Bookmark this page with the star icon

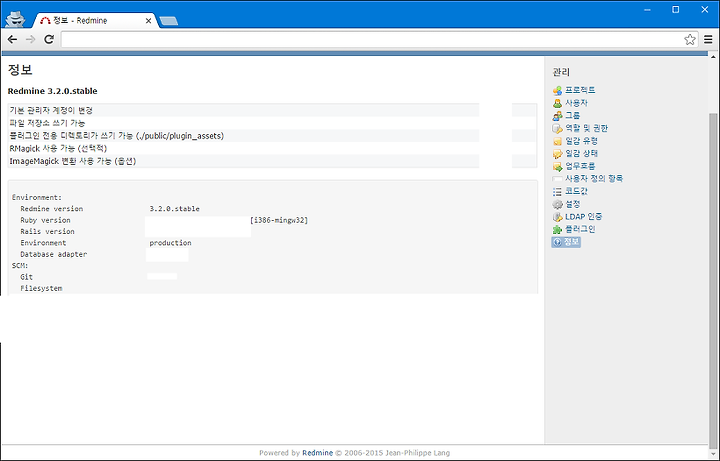pyautogui.click(x=689, y=39)
